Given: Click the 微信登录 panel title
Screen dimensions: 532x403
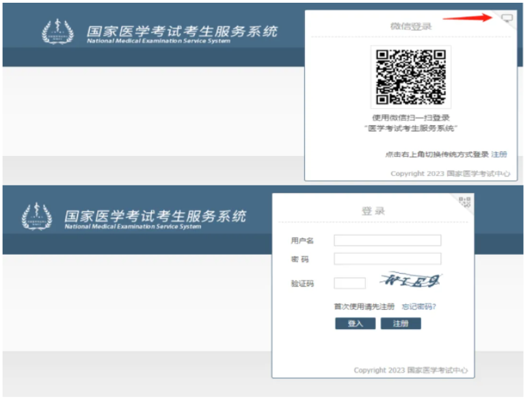Looking at the screenshot, I should pyautogui.click(x=410, y=26).
